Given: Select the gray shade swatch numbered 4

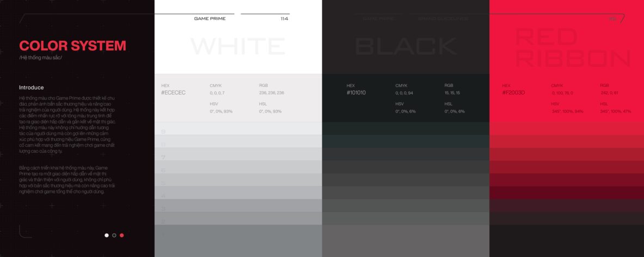Looking at the screenshot, I should pos(238,193).
